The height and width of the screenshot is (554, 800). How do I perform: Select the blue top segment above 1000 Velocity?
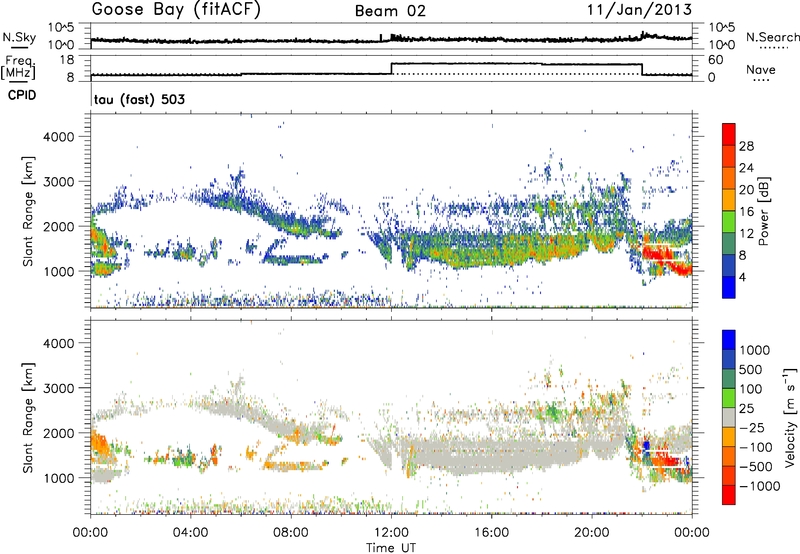coord(729,340)
